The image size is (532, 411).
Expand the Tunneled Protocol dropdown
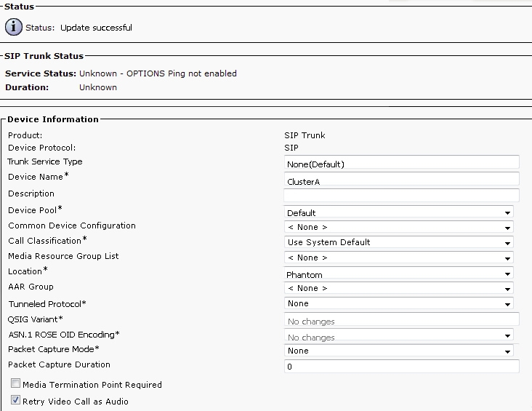(x=399, y=304)
